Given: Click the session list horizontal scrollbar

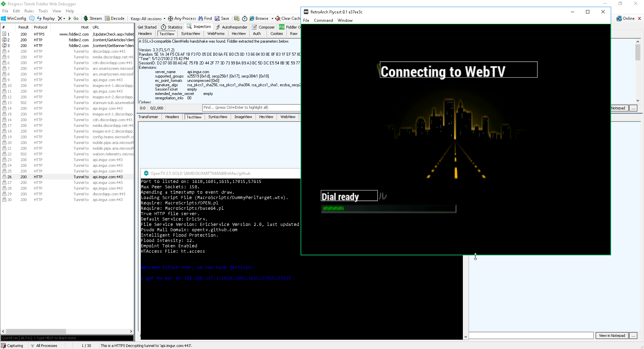Looking at the screenshot, I should (67, 331).
